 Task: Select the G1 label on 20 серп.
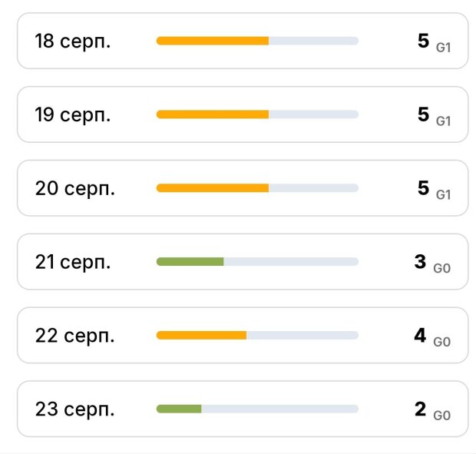coord(443,194)
